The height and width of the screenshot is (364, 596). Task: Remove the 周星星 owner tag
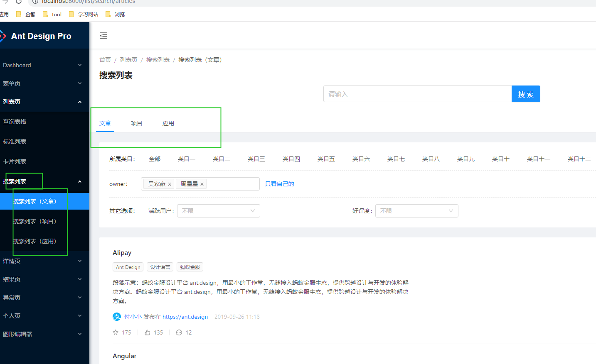[x=202, y=184]
